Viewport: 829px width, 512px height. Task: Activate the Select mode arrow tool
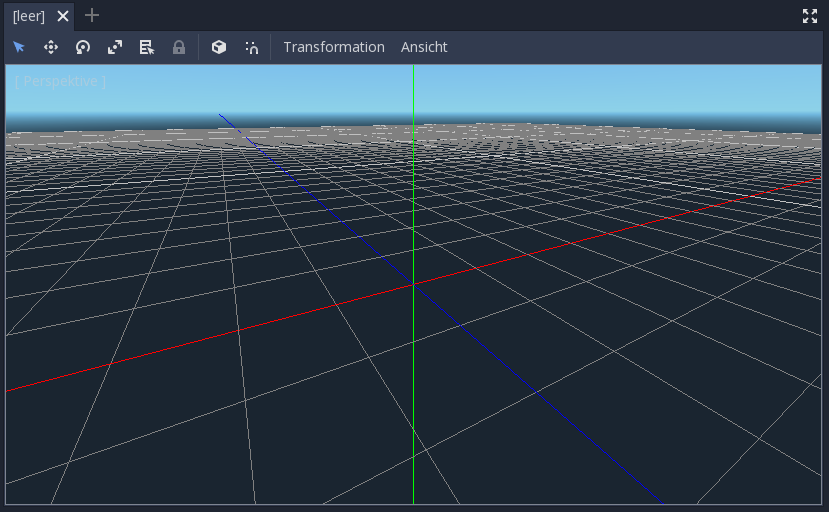pos(19,47)
